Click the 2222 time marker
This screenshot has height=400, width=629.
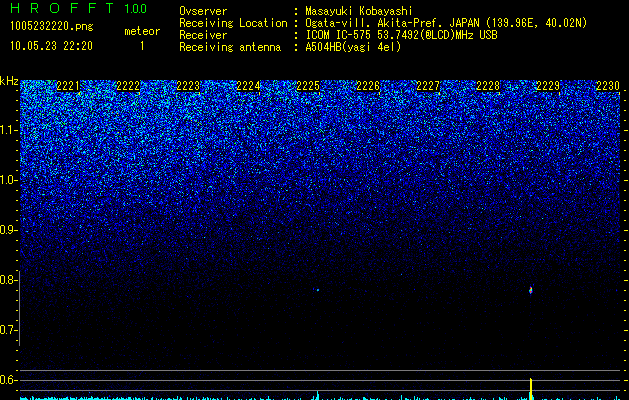(128, 86)
